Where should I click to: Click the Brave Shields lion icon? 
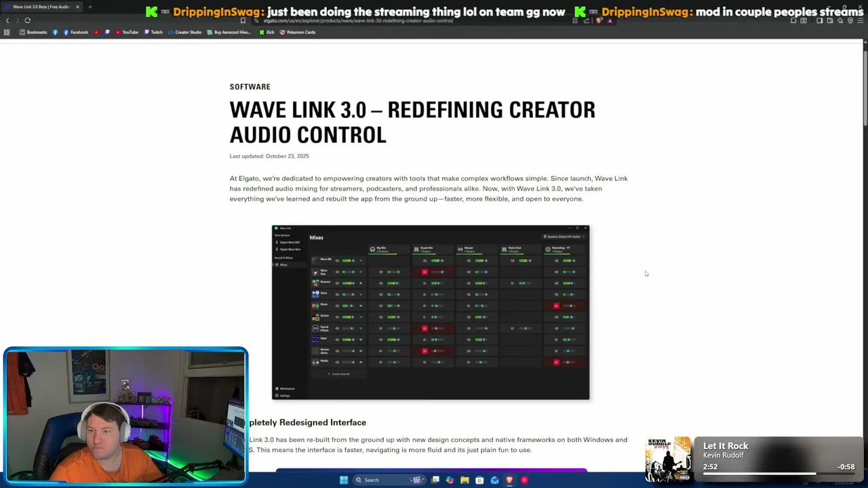599,21
